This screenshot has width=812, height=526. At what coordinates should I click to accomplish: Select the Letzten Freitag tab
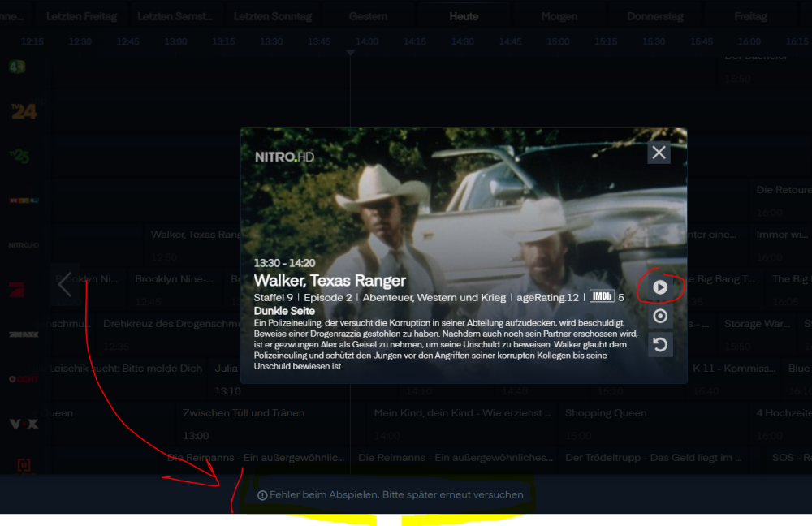pos(81,16)
